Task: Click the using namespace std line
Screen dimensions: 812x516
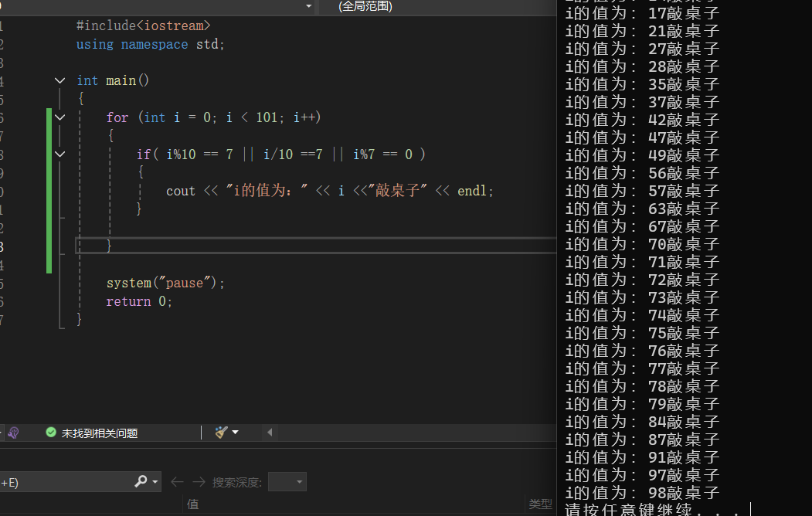Action: (151, 45)
